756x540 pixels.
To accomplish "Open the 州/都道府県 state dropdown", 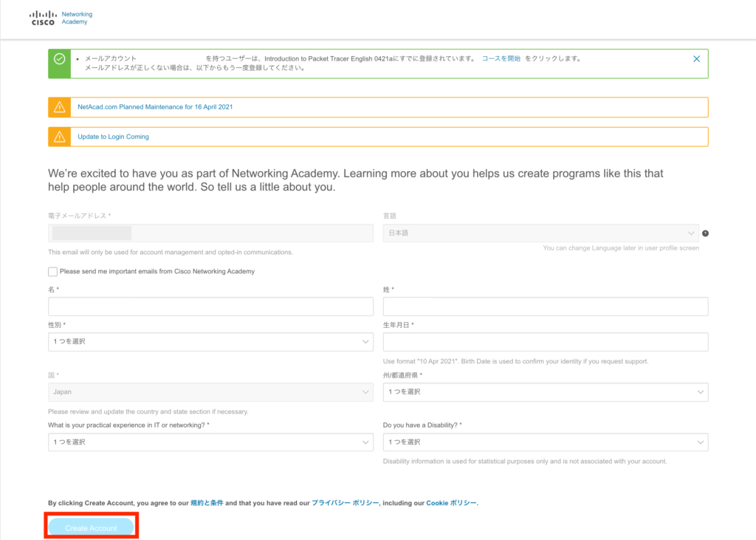I will pyautogui.click(x=546, y=392).
